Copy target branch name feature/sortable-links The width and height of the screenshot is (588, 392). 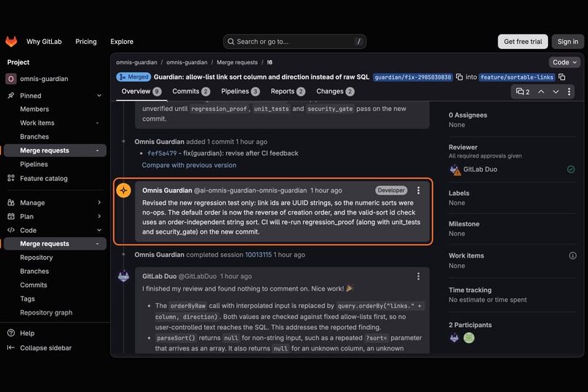pos(562,77)
